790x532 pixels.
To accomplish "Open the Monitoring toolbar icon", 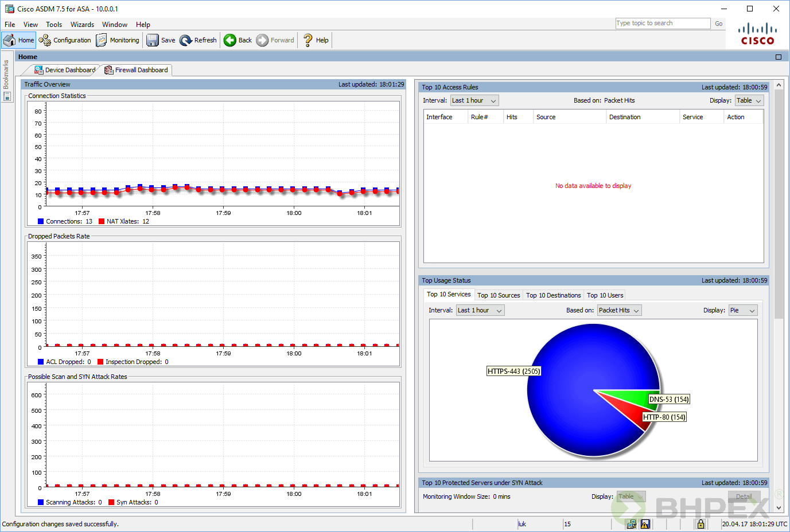I will (x=102, y=40).
